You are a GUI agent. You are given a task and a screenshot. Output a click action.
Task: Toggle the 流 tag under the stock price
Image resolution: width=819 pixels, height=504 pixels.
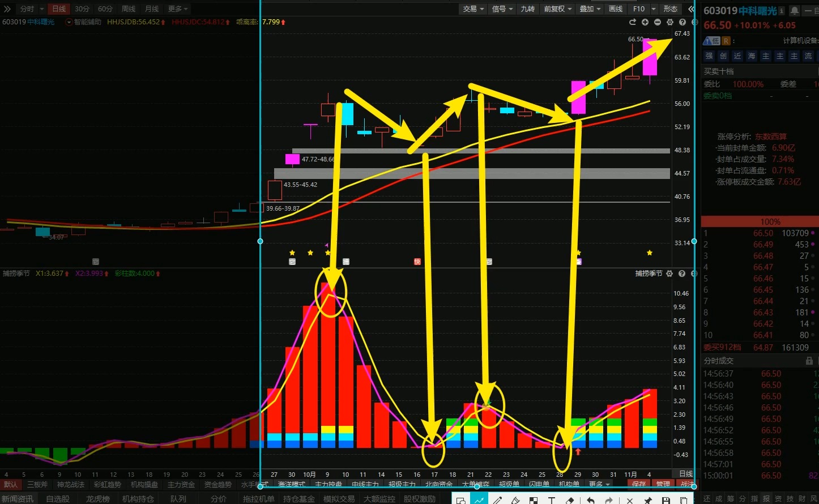[x=808, y=55]
